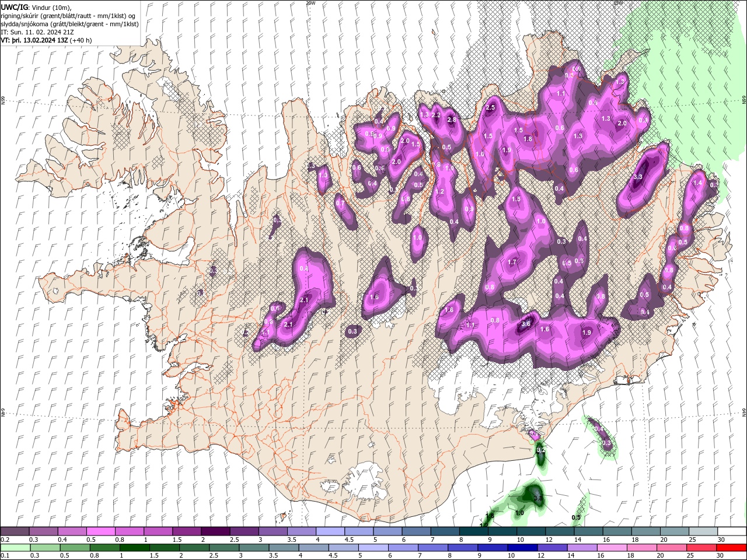Click the 3.3 snowfall value in the east

click(x=638, y=177)
